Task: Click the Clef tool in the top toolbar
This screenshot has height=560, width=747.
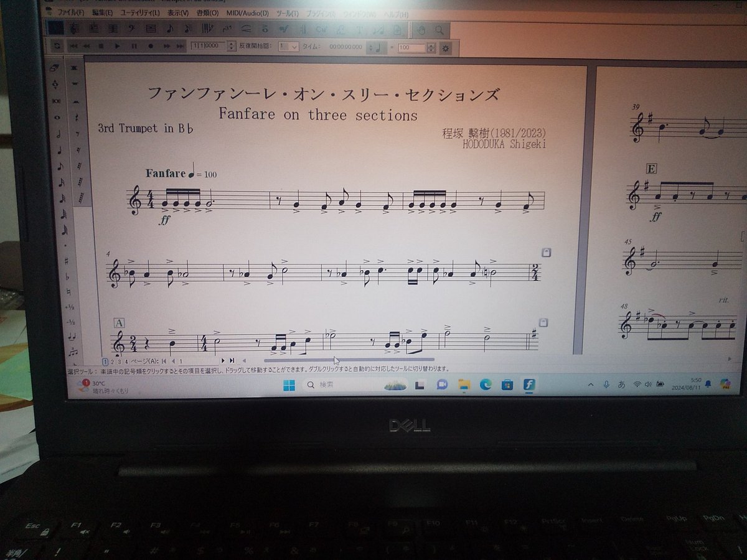Action: (131, 29)
